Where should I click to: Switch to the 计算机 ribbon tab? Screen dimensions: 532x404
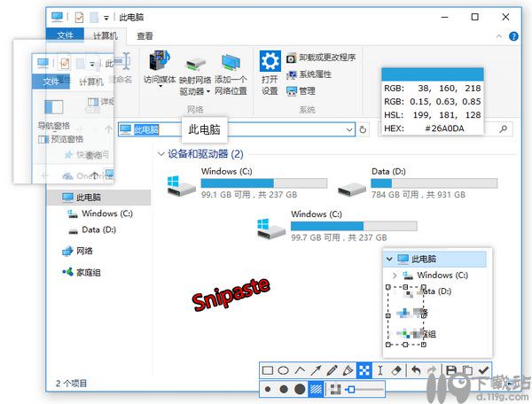coord(106,35)
